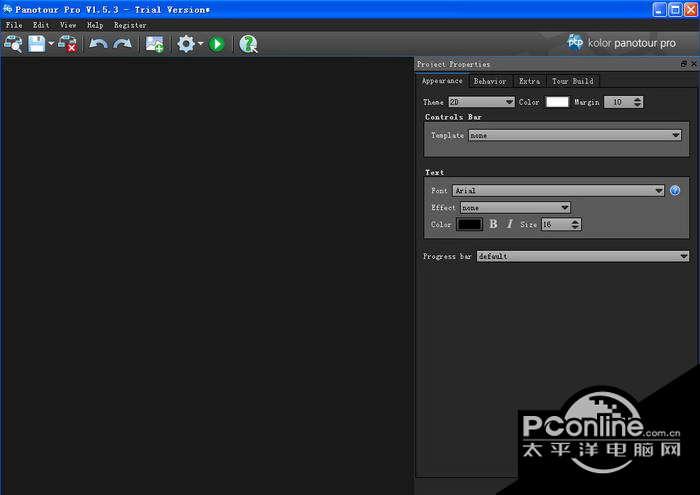The height and width of the screenshot is (495, 700).
Task: Pick the white theme Color swatch
Action: (x=557, y=102)
